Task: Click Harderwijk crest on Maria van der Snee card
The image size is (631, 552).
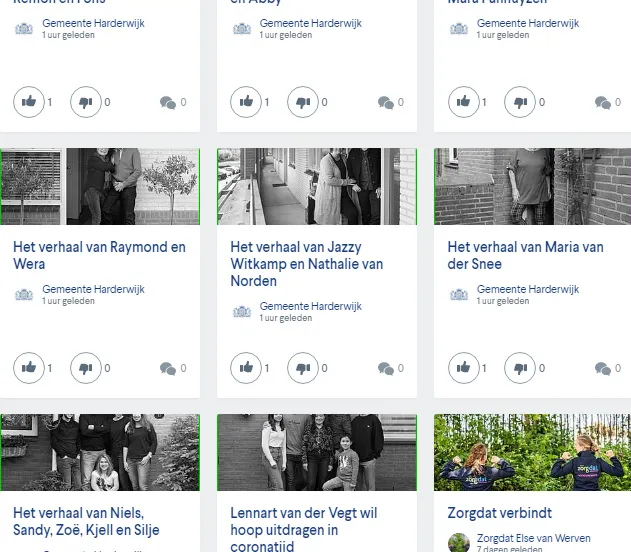Action: pyautogui.click(x=459, y=295)
